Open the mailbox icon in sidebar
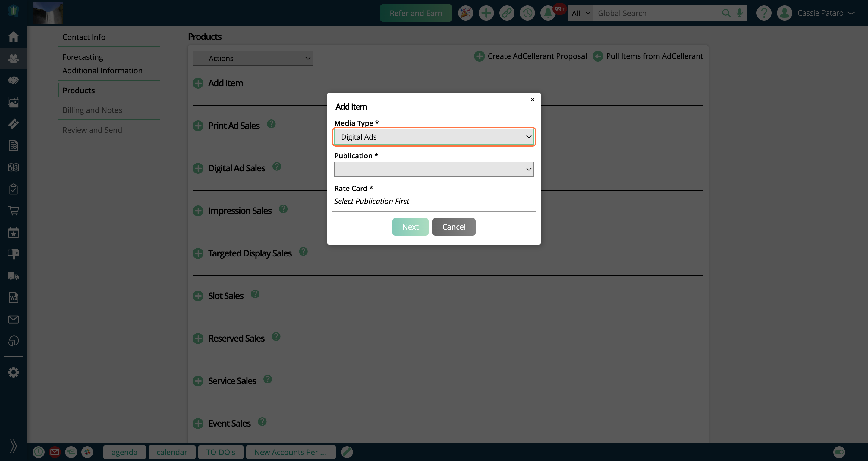 click(14, 254)
